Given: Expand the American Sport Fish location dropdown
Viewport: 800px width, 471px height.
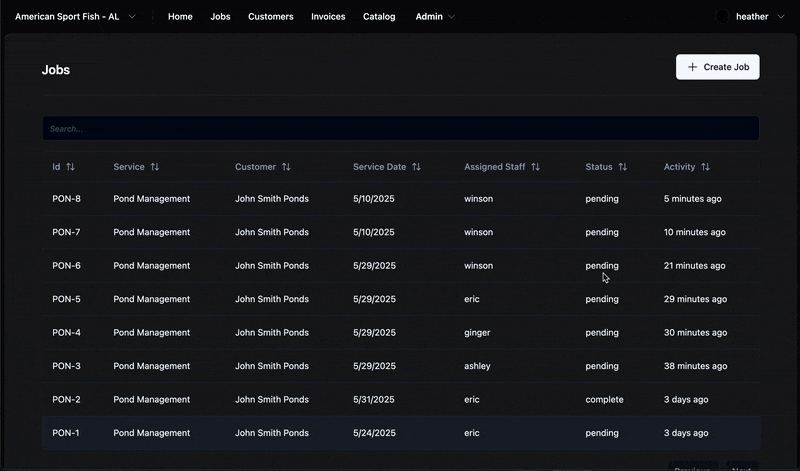Looking at the screenshot, I should [x=132, y=17].
